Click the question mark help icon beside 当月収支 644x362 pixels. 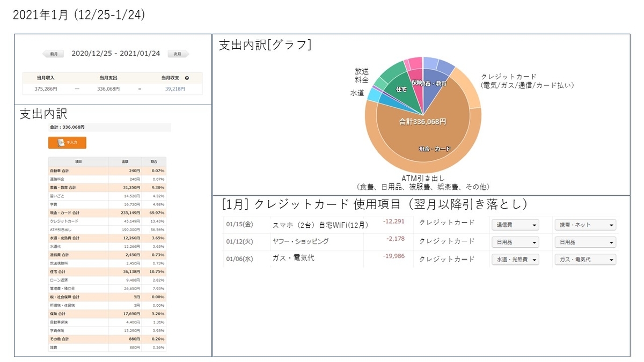[x=188, y=77]
